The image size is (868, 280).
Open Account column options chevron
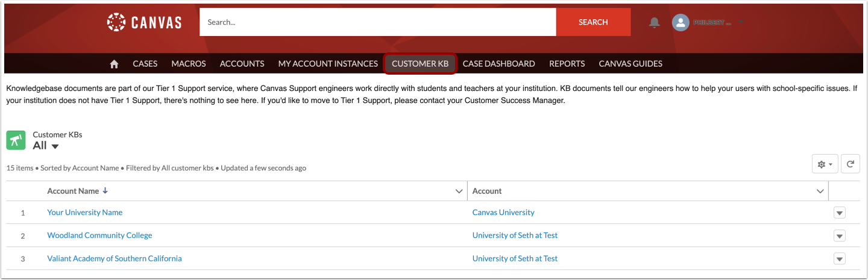820,191
